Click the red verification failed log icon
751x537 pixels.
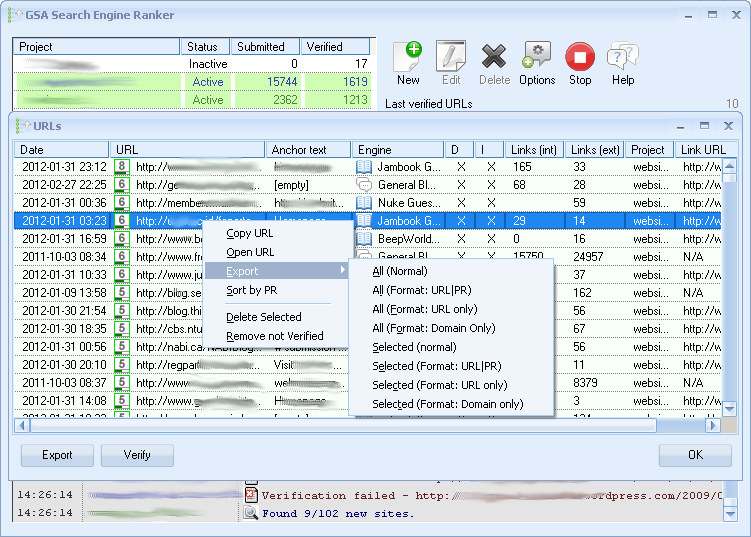[x=251, y=495]
